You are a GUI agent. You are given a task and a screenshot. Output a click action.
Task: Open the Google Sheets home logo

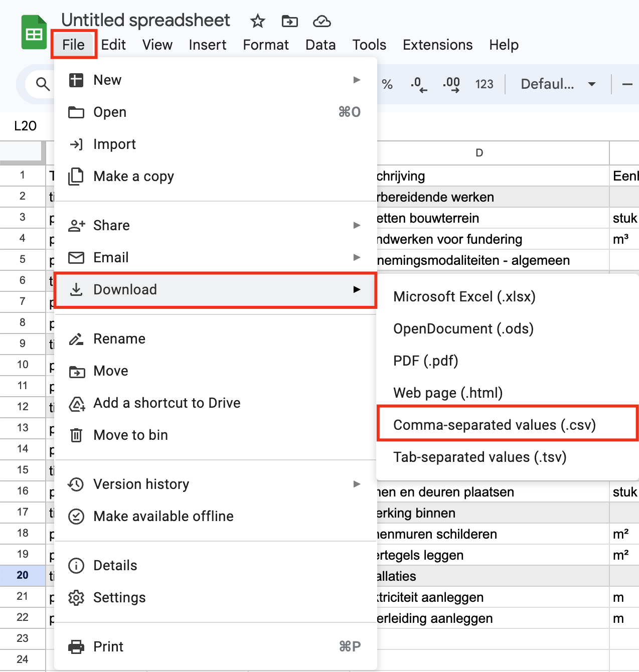34,33
